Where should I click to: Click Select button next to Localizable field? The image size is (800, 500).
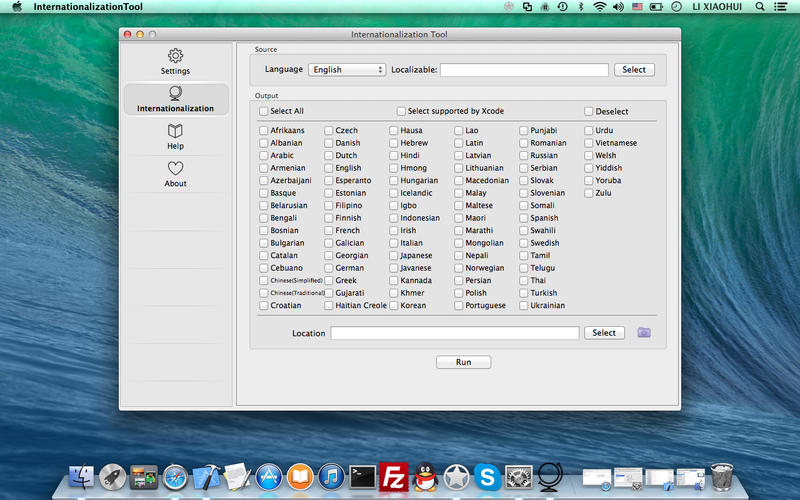[634, 70]
